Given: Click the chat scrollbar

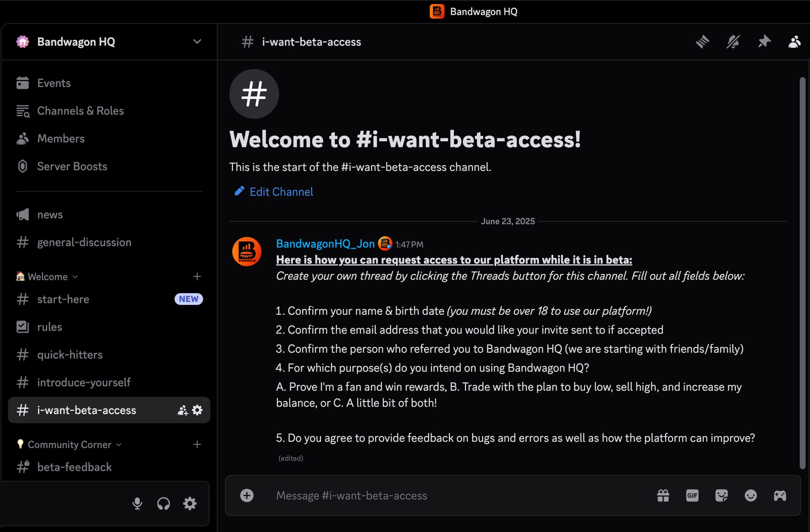Looking at the screenshot, I should [802, 273].
